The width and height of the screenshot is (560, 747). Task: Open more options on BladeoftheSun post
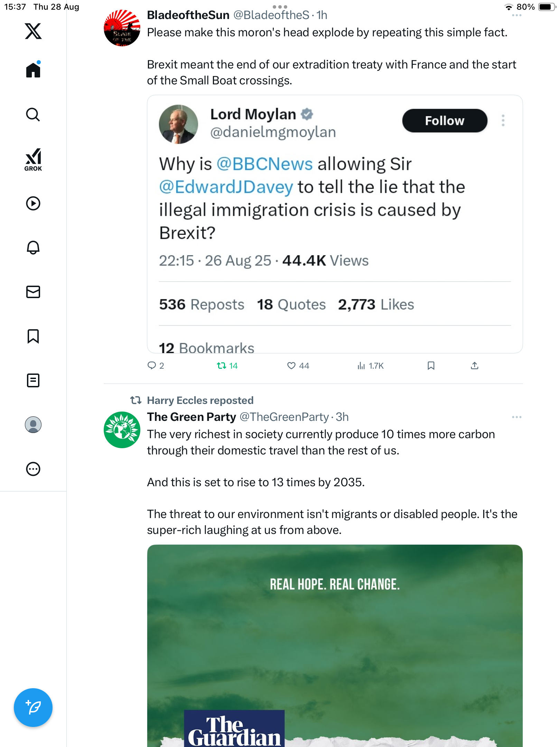click(516, 16)
